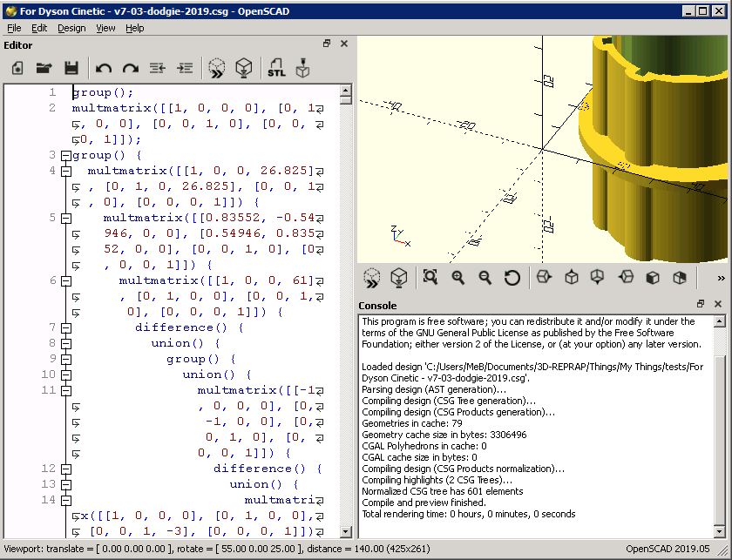Click the New file icon in Editor toolbar
Image resolution: width=732 pixels, height=560 pixels.
point(17,68)
